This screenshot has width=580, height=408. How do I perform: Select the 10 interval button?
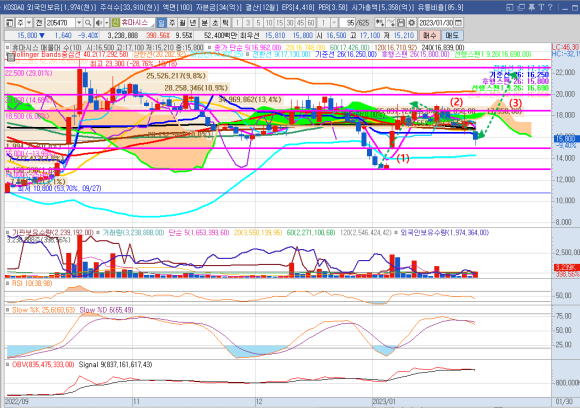point(269,23)
